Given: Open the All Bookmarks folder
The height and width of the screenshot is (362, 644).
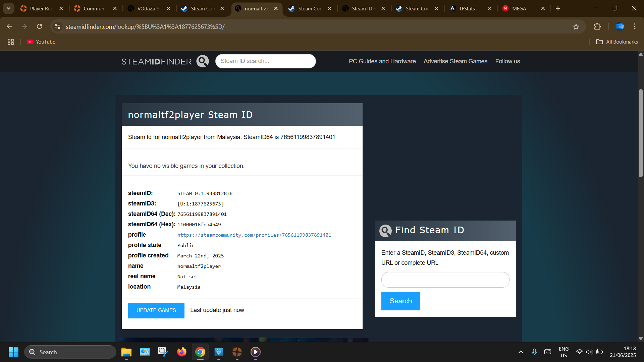Looking at the screenshot, I should [617, 42].
